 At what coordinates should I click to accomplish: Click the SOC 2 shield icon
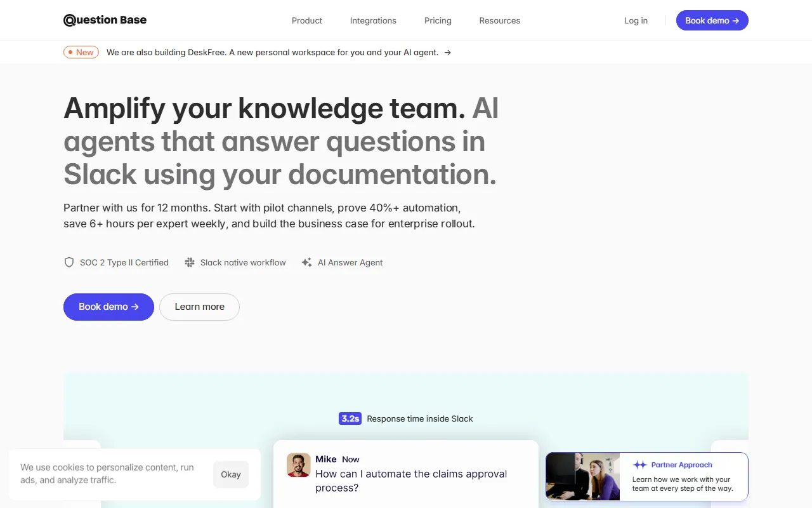coord(69,262)
